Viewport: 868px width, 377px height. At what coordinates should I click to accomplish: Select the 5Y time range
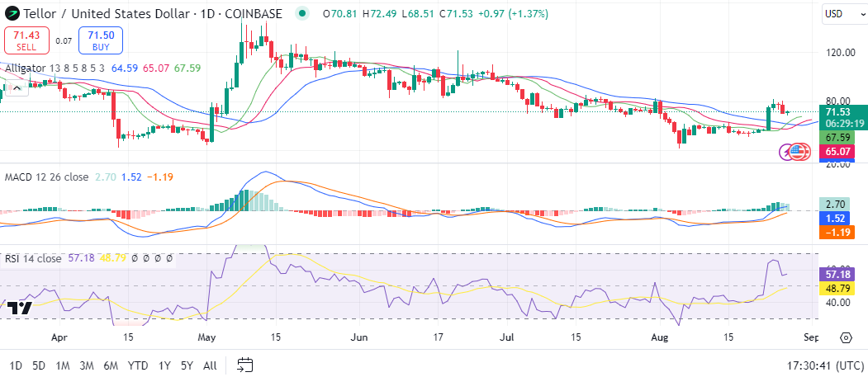click(x=187, y=365)
